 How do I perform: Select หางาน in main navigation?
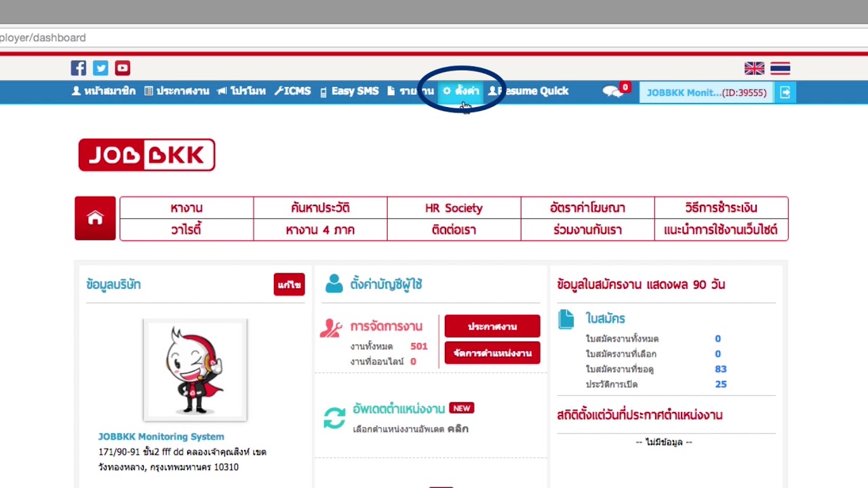(x=186, y=208)
